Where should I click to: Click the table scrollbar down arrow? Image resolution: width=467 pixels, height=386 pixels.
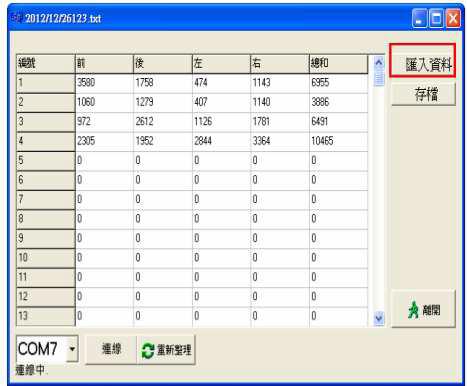tap(379, 318)
